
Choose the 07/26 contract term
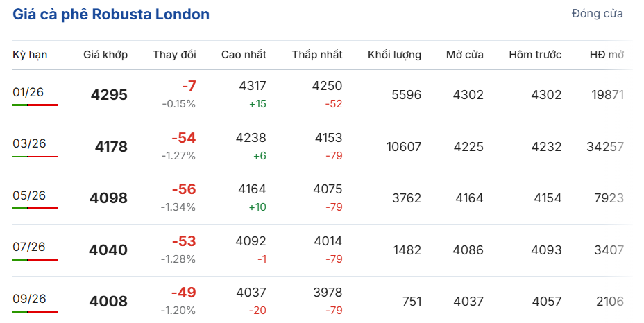(x=29, y=247)
